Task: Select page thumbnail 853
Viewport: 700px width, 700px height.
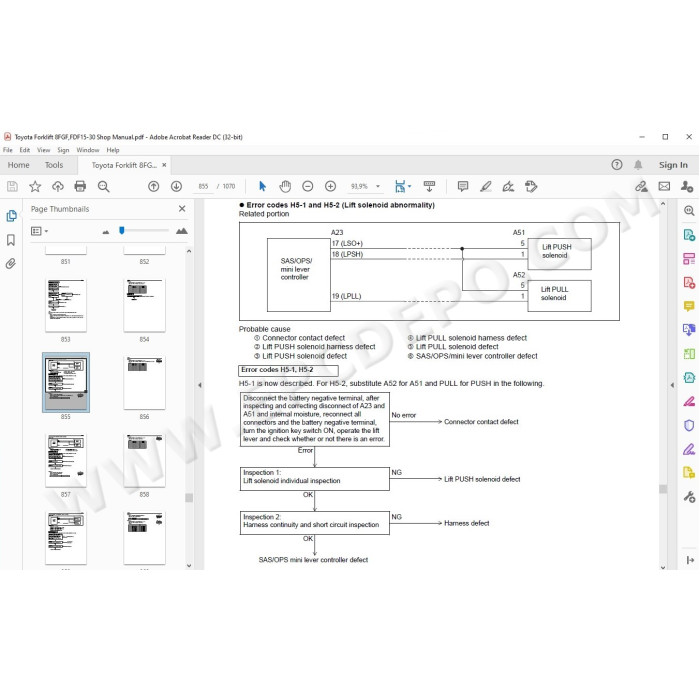Action: [x=66, y=305]
